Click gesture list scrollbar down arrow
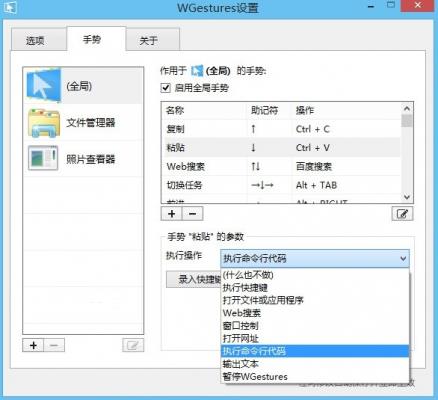The width and height of the screenshot is (438, 400). coord(407,197)
